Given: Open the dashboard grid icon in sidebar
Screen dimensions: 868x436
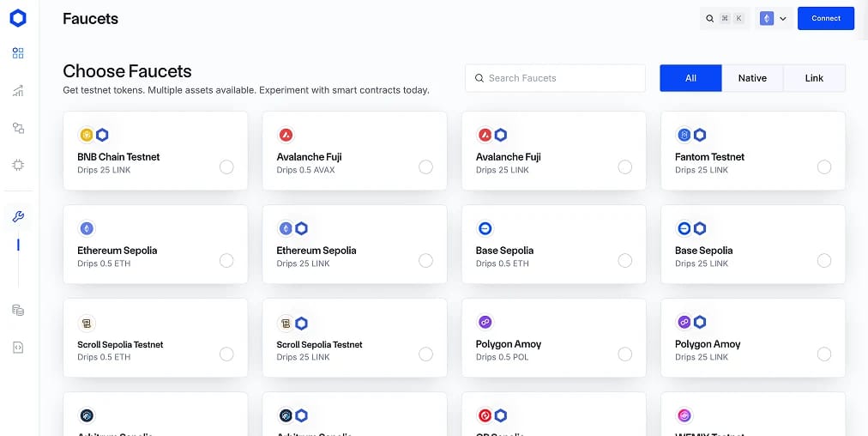Looking at the screenshot, I should [x=18, y=53].
